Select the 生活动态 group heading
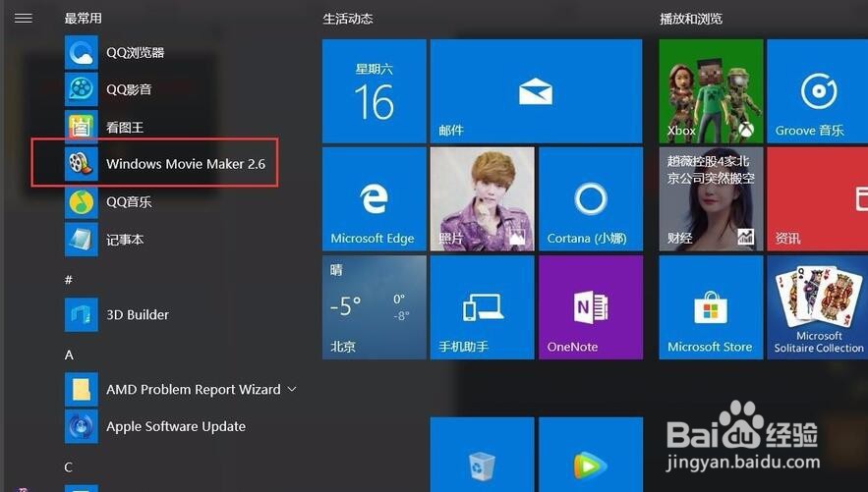The width and height of the screenshot is (868, 492). tap(348, 19)
